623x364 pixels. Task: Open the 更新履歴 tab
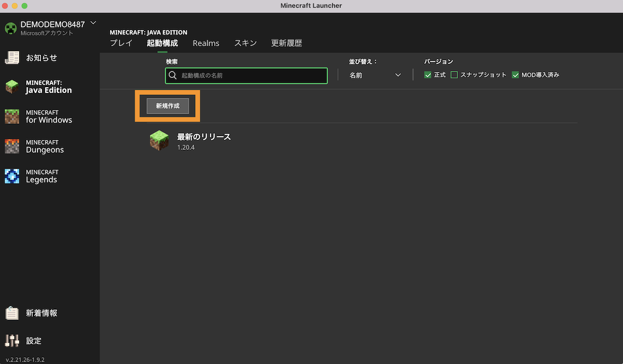click(x=287, y=43)
